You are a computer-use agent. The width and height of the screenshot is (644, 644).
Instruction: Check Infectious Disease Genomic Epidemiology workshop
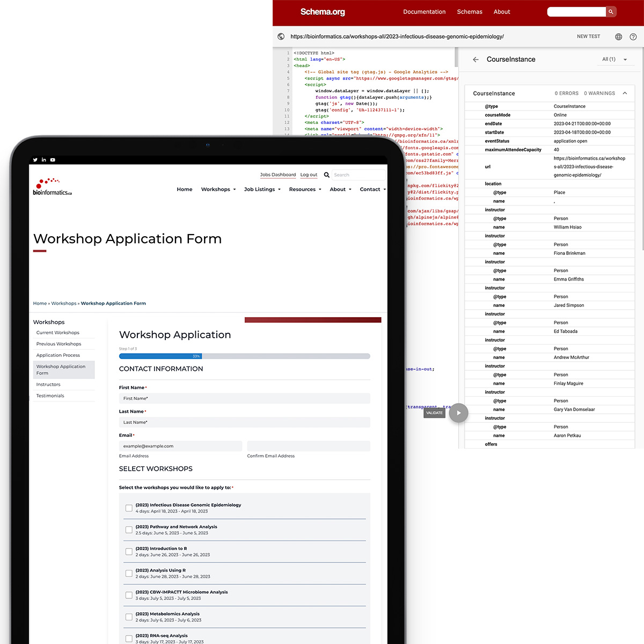(x=129, y=508)
